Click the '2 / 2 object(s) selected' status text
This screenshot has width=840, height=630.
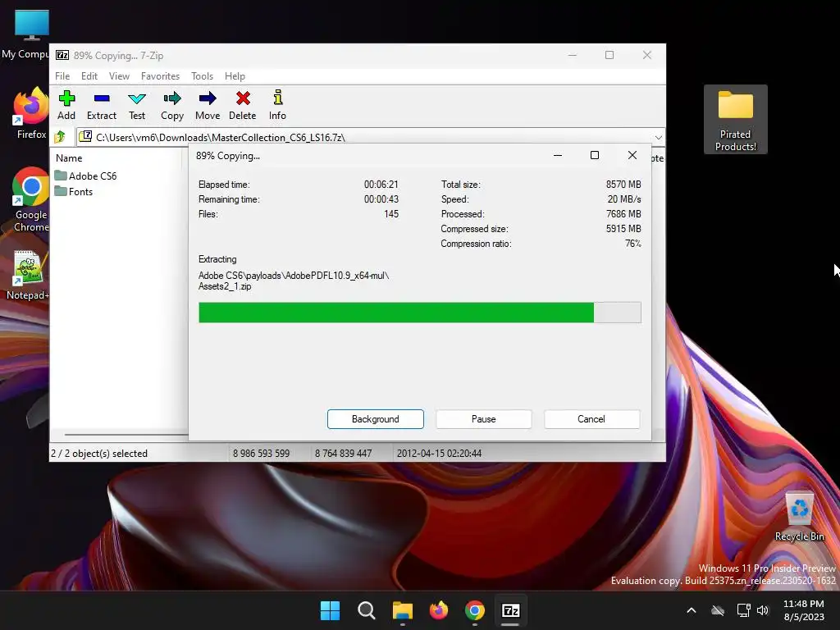[x=99, y=453]
